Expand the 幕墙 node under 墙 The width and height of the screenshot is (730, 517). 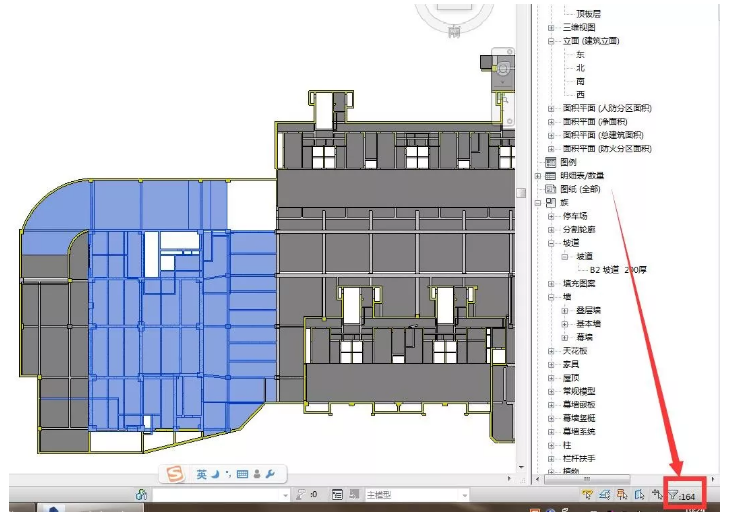[x=565, y=338]
